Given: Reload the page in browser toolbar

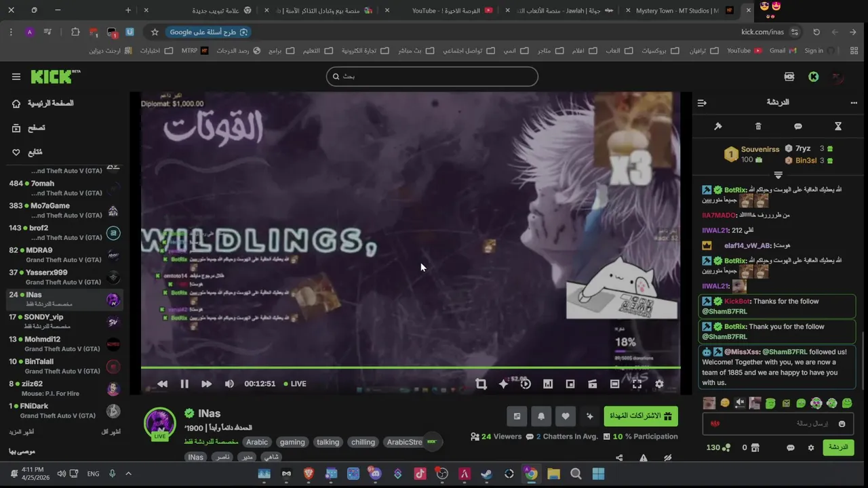Looking at the screenshot, I should click(x=816, y=32).
